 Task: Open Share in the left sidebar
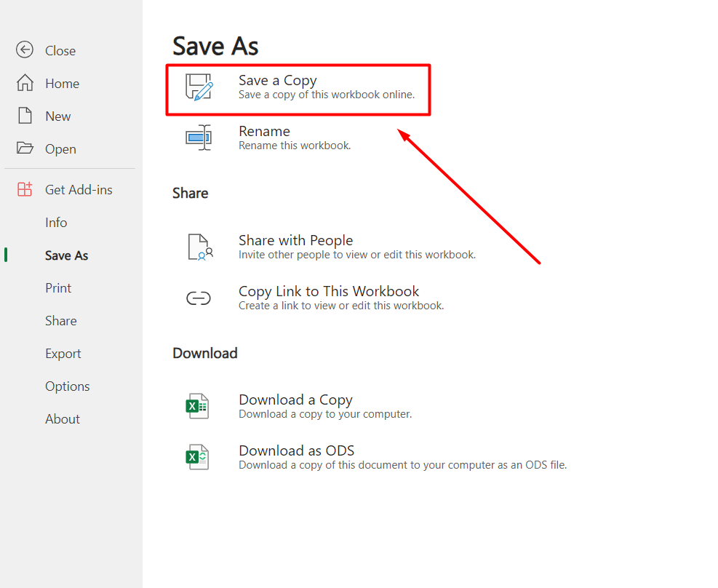61,321
